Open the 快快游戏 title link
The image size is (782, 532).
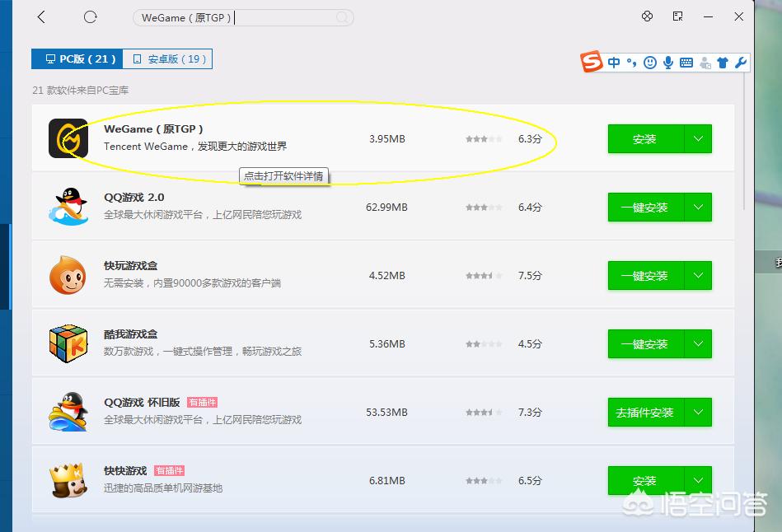[x=126, y=470]
